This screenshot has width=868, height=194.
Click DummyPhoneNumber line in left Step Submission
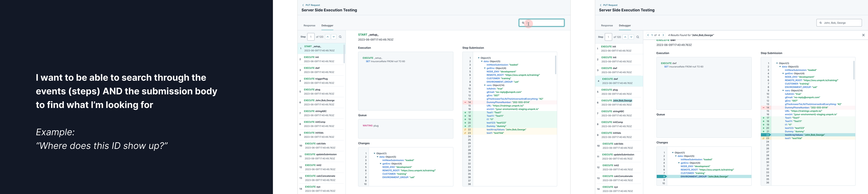tap(509, 102)
